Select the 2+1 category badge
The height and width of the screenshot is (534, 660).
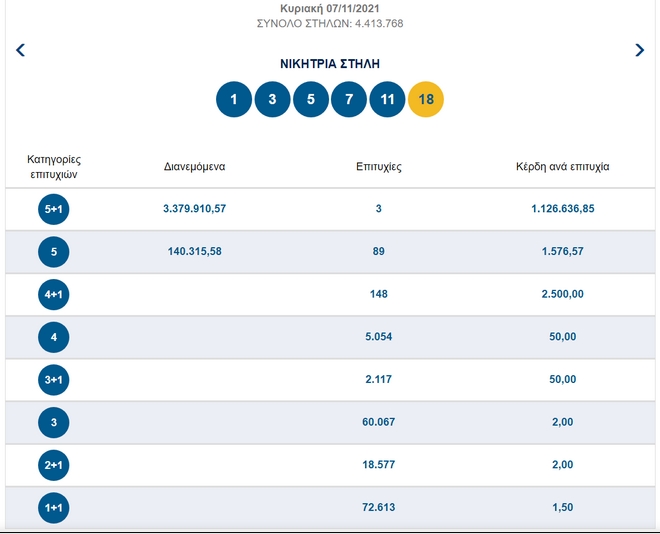pos(54,465)
